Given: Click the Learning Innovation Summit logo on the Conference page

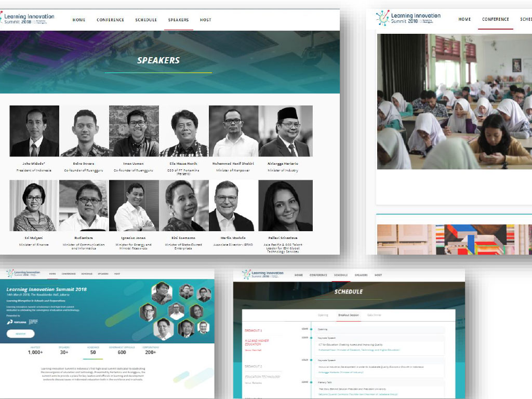Looking at the screenshot, I should coord(408,18).
